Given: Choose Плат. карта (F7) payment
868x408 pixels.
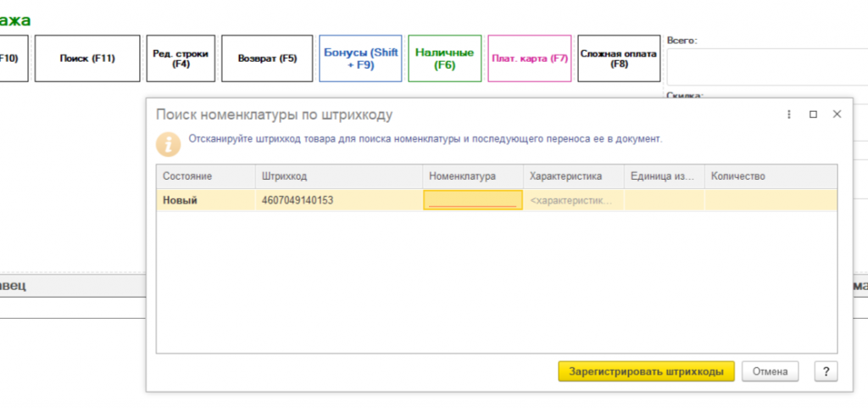Looking at the screenshot, I should tap(530, 59).
